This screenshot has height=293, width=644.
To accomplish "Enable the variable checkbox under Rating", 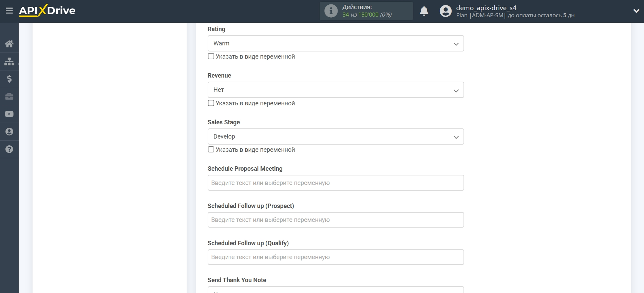I will pos(211,56).
